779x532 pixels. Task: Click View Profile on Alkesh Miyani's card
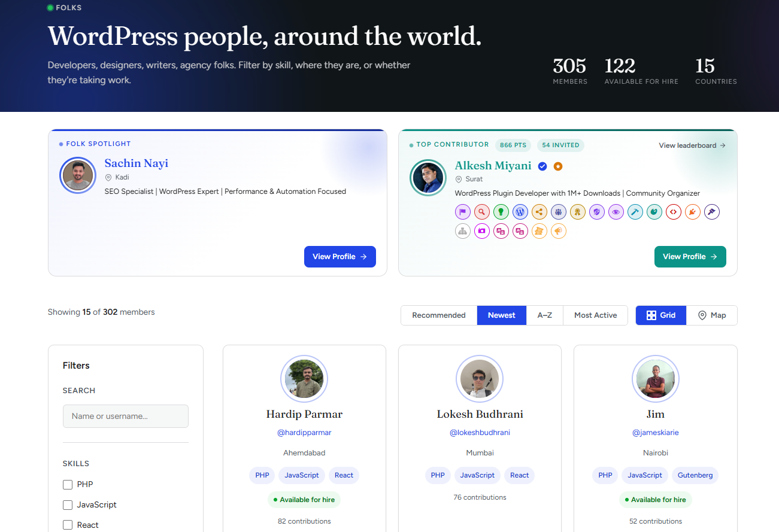coord(690,257)
